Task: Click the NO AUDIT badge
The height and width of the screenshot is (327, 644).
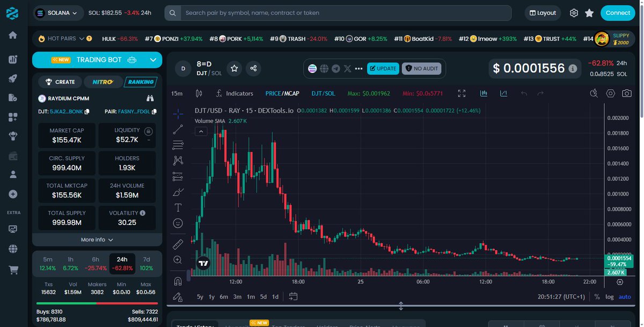Action: click(421, 68)
